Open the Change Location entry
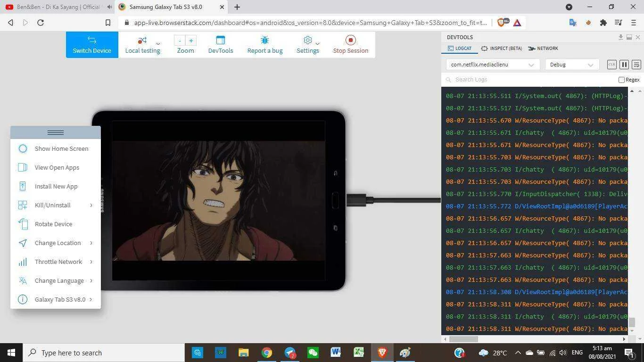The width and height of the screenshot is (644, 362). (56, 243)
